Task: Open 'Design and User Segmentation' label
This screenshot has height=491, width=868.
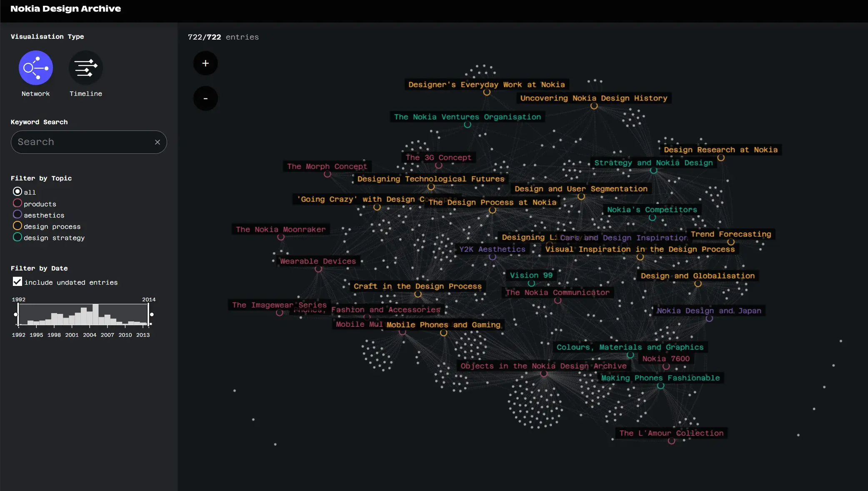Action: tap(581, 189)
